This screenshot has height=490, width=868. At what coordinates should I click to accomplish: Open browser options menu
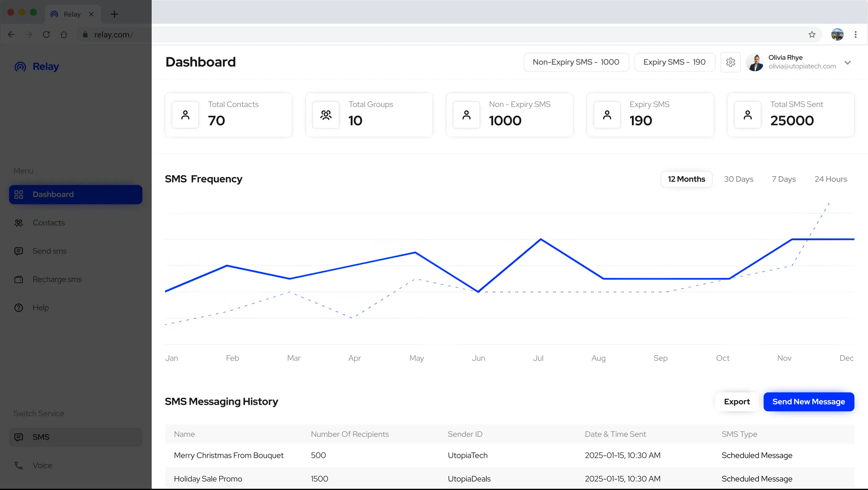(856, 34)
